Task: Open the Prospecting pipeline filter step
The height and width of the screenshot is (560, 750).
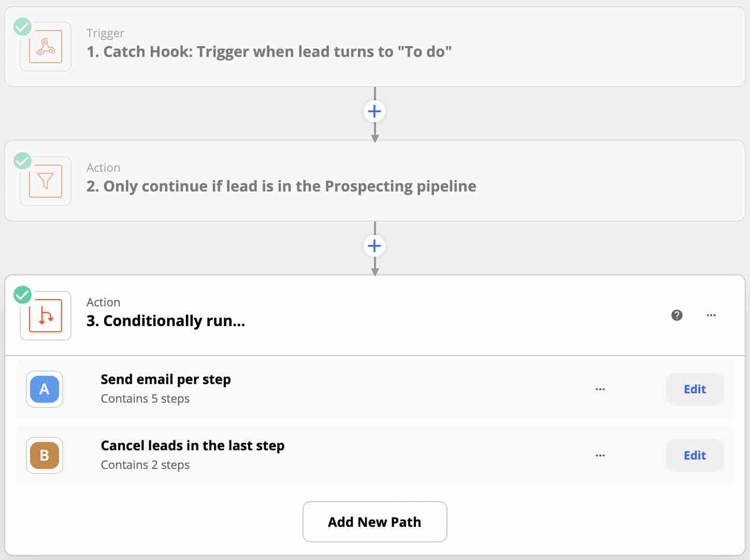Action: [281, 186]
